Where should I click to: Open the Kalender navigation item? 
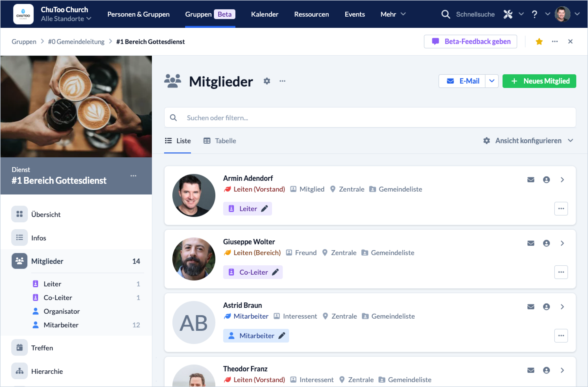point(265,14)
